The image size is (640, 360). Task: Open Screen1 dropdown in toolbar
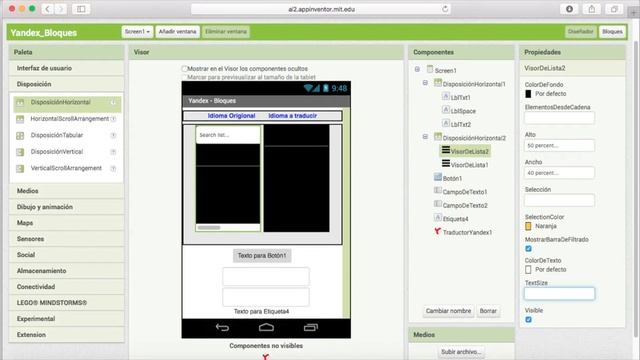[137, 31]
